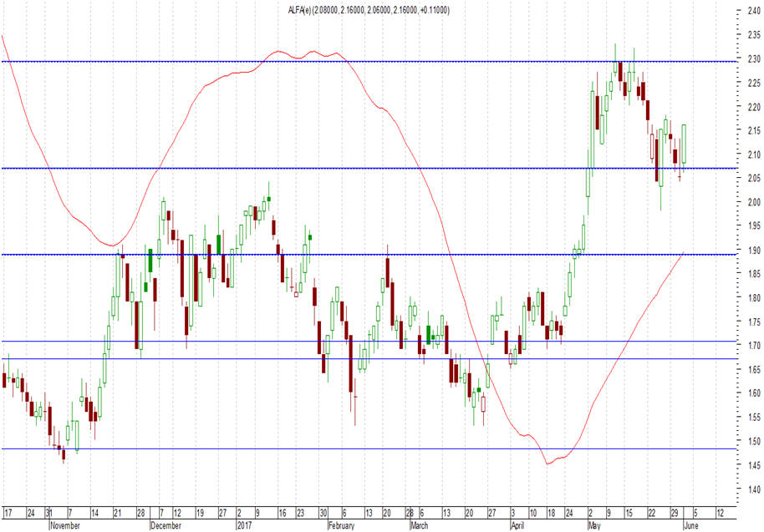Select the 2.20 price axis label
The width and height of the screenshot is (764, 532).
tap(754, 107)
